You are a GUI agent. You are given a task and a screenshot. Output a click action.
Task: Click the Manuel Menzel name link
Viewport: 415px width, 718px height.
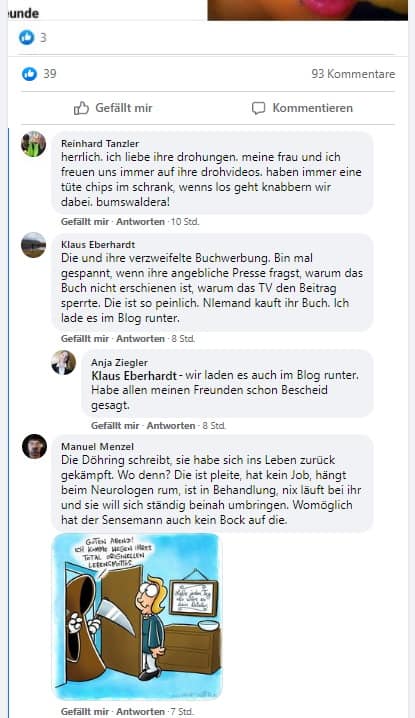(98, 446)
